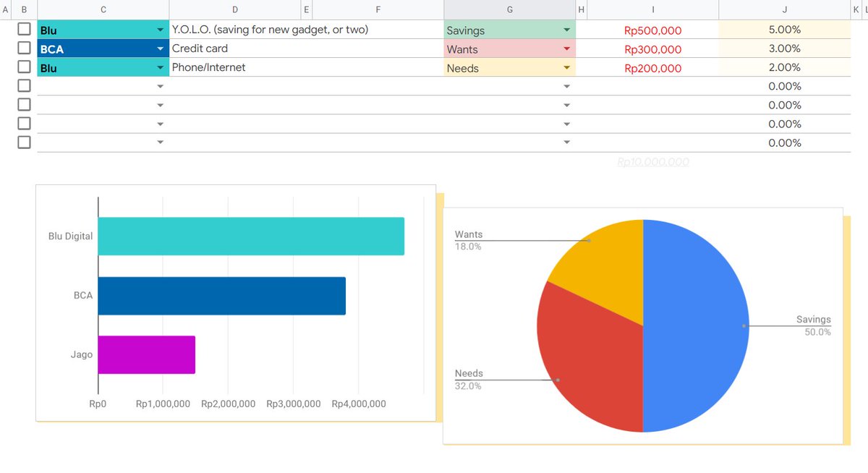Click the Blu Digital teal bar in chart
868x473 pixels.
click(x=251, y=236)
